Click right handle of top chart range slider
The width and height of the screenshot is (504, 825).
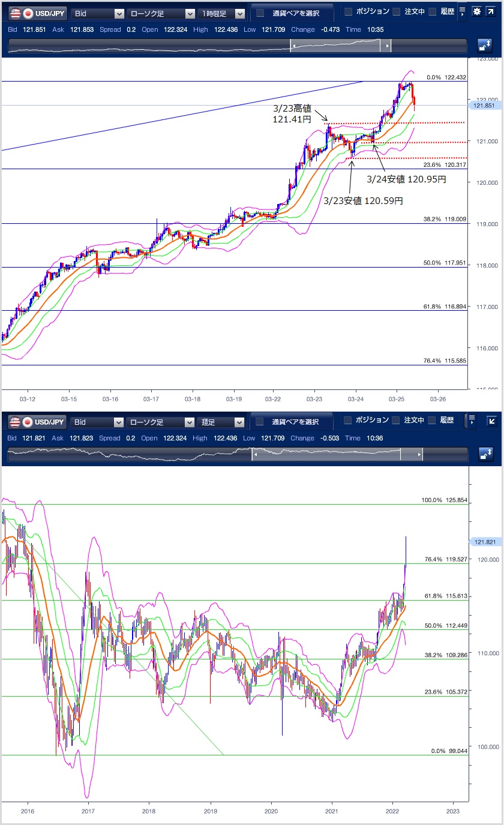click(x=388, y=46)
